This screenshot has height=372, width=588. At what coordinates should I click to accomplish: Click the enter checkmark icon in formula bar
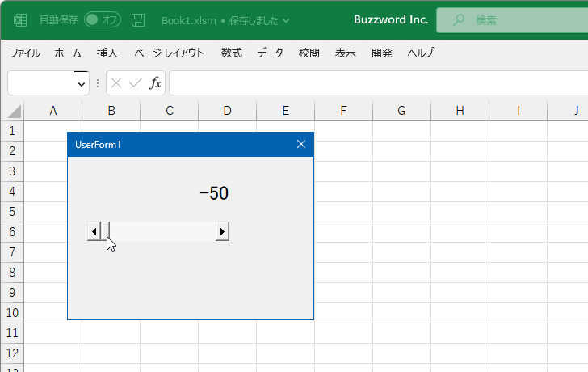[x=136, y=82]
